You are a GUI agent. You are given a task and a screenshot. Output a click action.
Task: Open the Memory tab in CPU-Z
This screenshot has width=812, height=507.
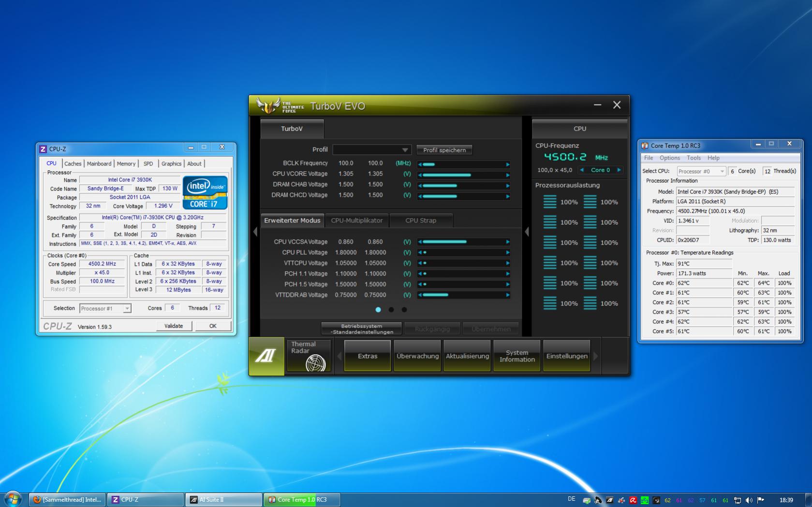(126, 164)
